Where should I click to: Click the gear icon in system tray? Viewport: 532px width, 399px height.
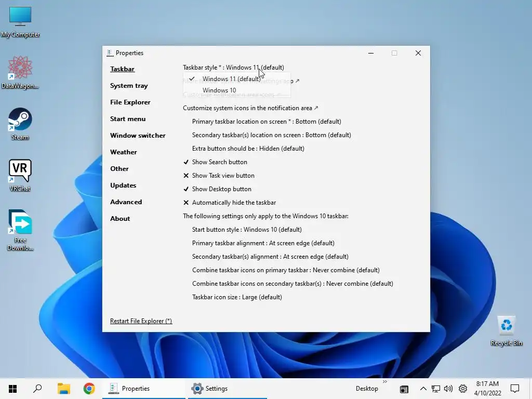pyautogui.click(x=463, y=389)
